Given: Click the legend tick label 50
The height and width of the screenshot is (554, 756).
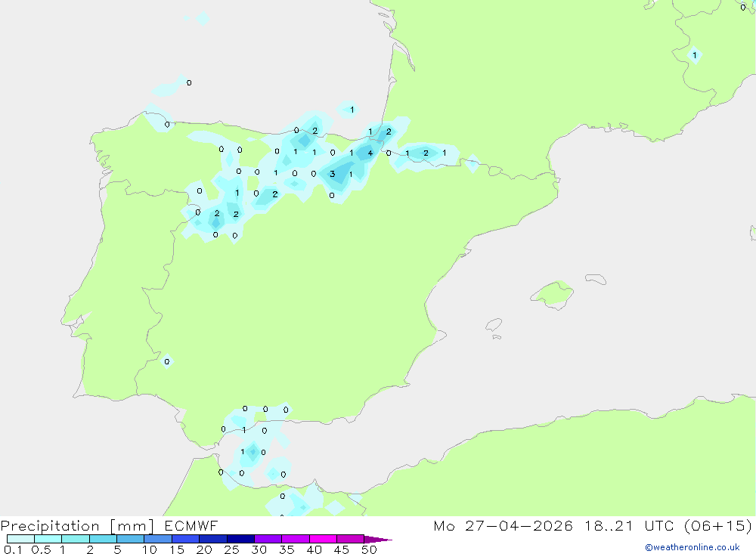Looking at the screenshot, I should click(x=369, y=549).
